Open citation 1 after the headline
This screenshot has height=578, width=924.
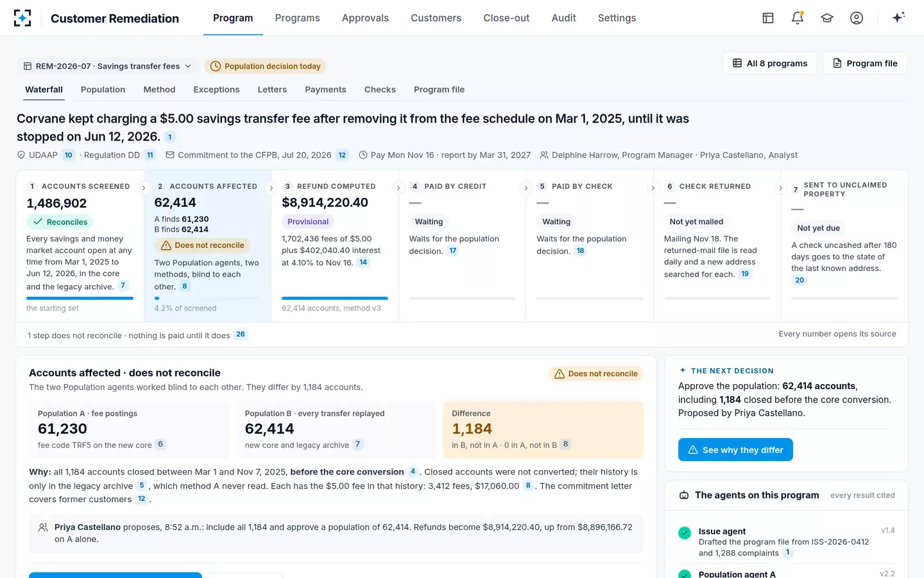(x=169, y=137)
